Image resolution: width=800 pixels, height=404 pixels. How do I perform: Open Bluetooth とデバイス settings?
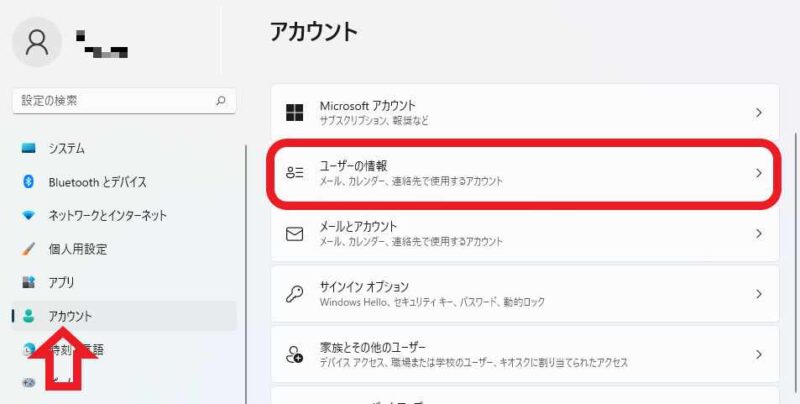124,182
